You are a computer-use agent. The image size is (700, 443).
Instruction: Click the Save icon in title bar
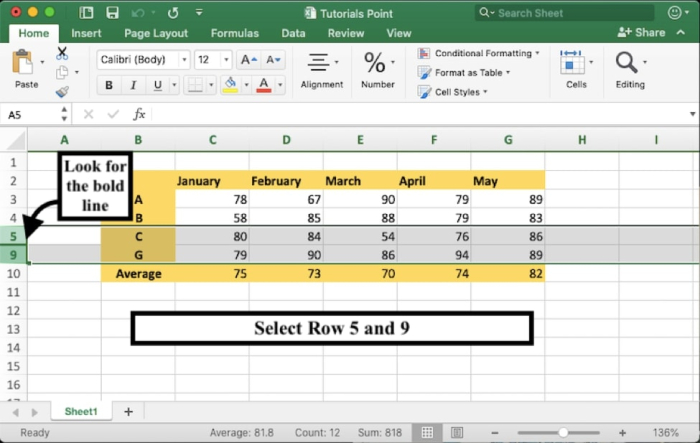(113, 13)
